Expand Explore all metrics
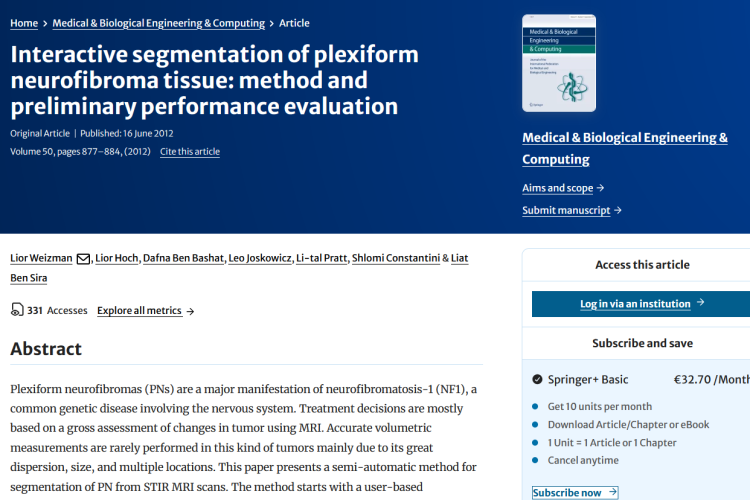 tap(140, 311)
